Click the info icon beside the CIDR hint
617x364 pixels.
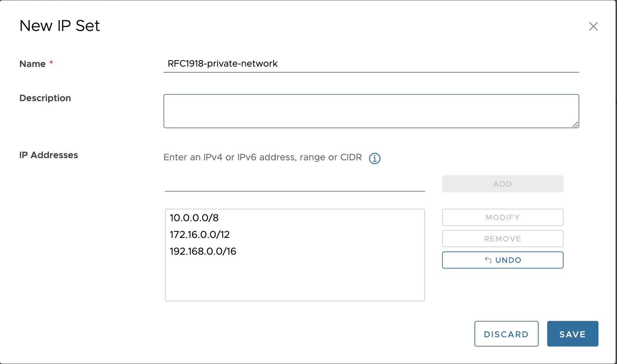[374, 158]
